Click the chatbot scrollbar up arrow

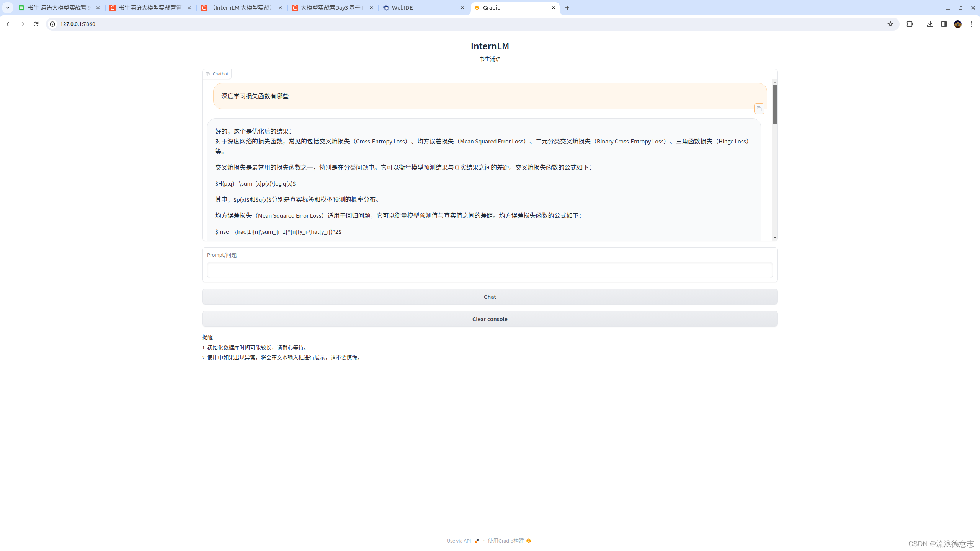(x=774, y=82)
